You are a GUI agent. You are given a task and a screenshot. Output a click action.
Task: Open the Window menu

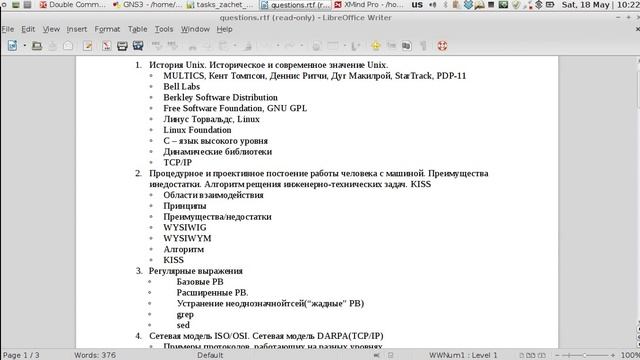pyautogui.click(x=195, y=29)
